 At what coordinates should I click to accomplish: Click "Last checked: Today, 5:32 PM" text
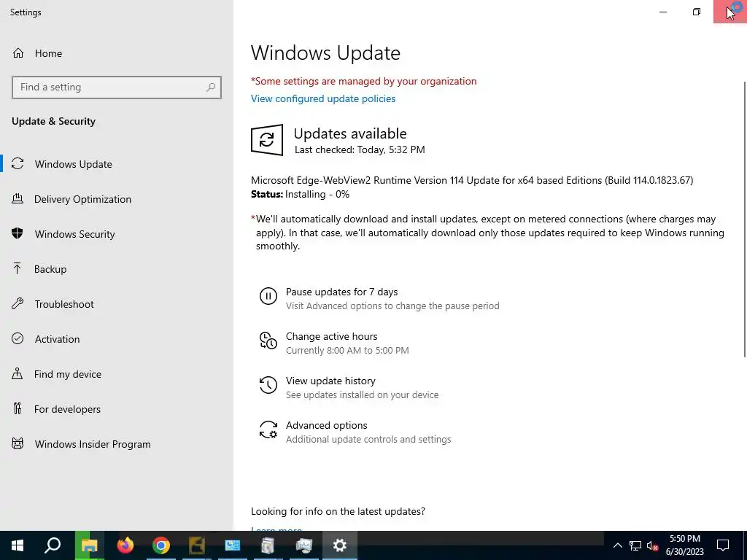(x=360, y=149)
